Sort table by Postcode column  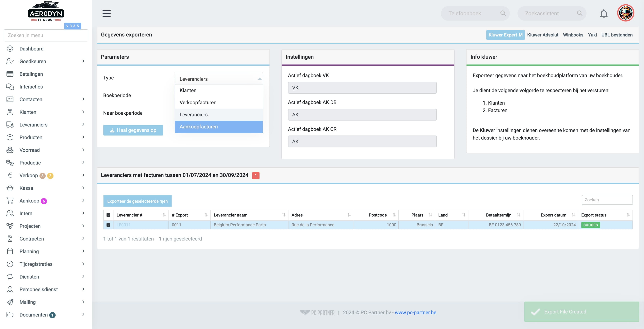coord(376,215)
